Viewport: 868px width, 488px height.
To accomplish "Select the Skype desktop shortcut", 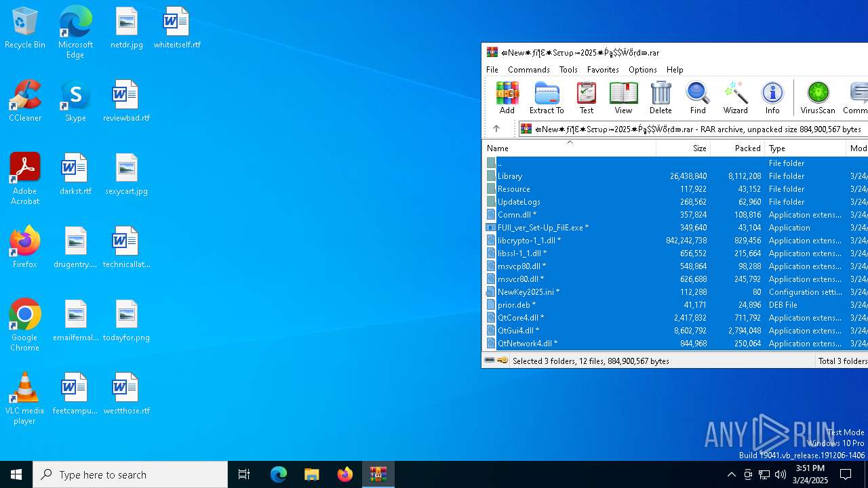I will click(75, 101).
